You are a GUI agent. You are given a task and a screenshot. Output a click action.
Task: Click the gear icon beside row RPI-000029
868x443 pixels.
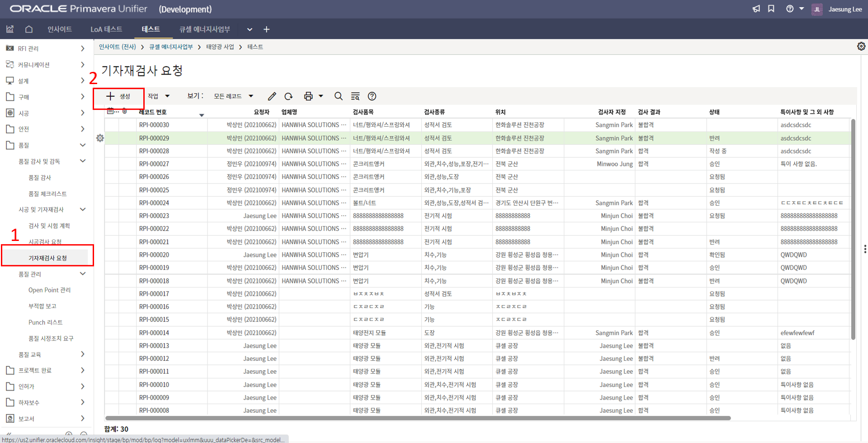pyautogui.click(x=100, y=138)
